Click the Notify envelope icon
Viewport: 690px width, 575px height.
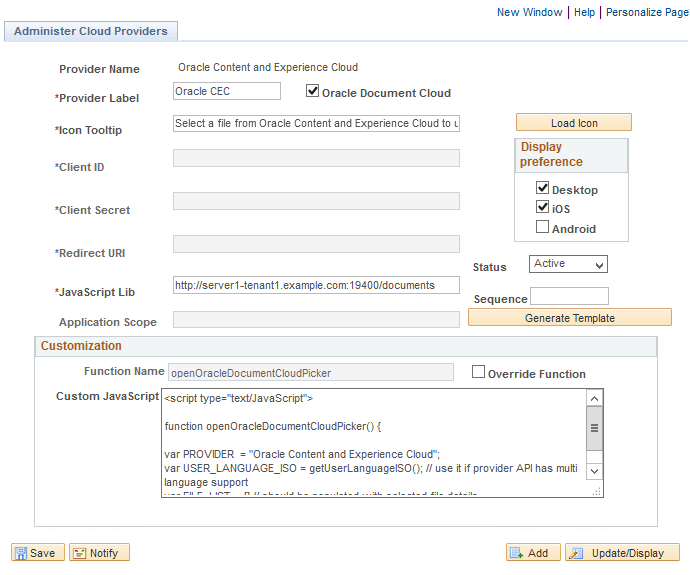[x=79, y=553]
